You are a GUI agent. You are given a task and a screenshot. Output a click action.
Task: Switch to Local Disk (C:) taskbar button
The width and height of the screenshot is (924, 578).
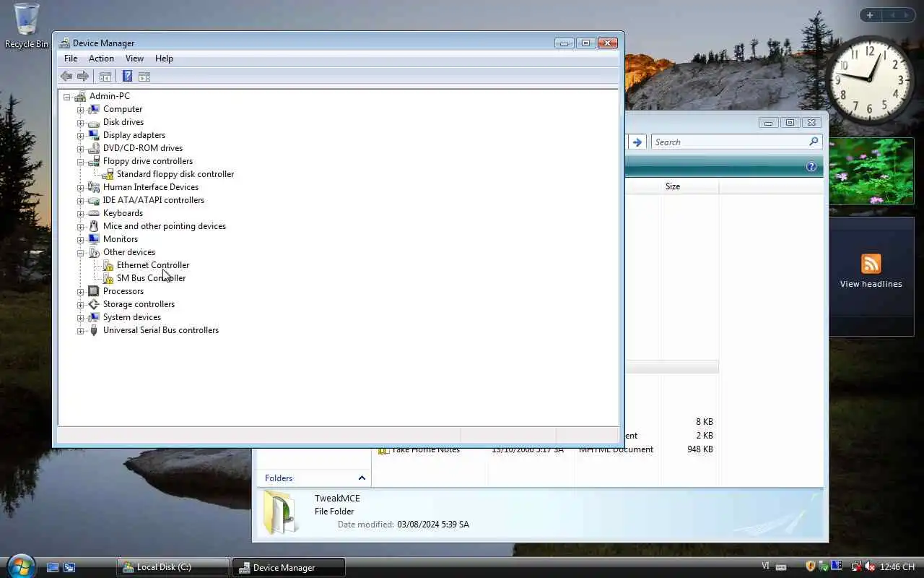click(173, 567)
